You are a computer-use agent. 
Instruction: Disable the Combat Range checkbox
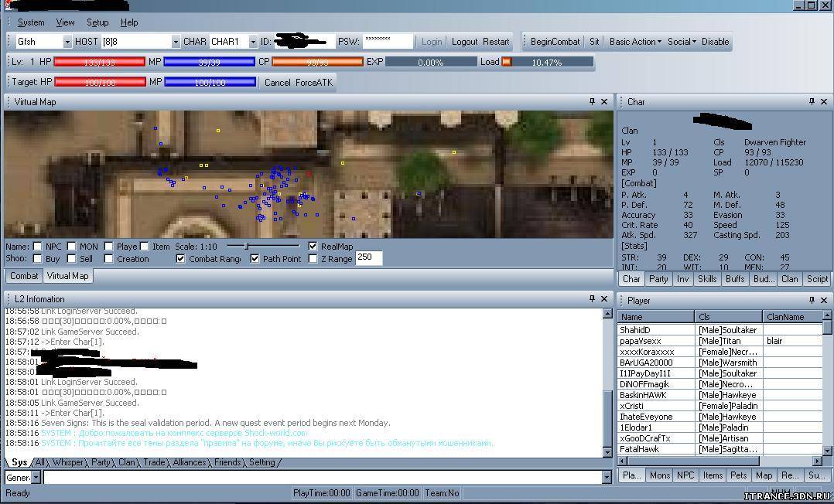tap(181, 259)
